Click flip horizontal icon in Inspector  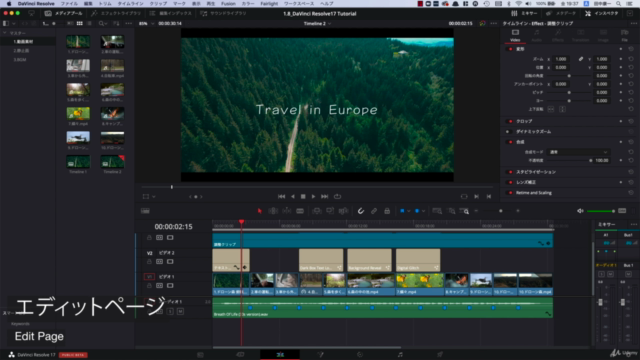(x=551, y=109)
